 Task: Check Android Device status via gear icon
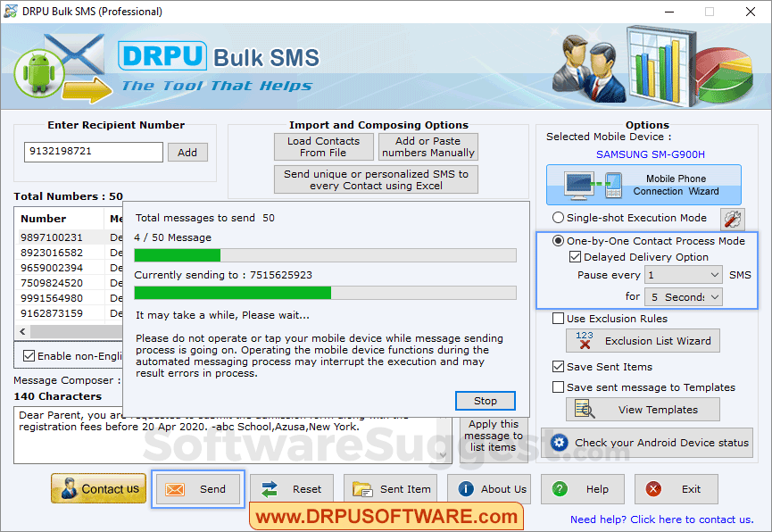tap(560, 443)
